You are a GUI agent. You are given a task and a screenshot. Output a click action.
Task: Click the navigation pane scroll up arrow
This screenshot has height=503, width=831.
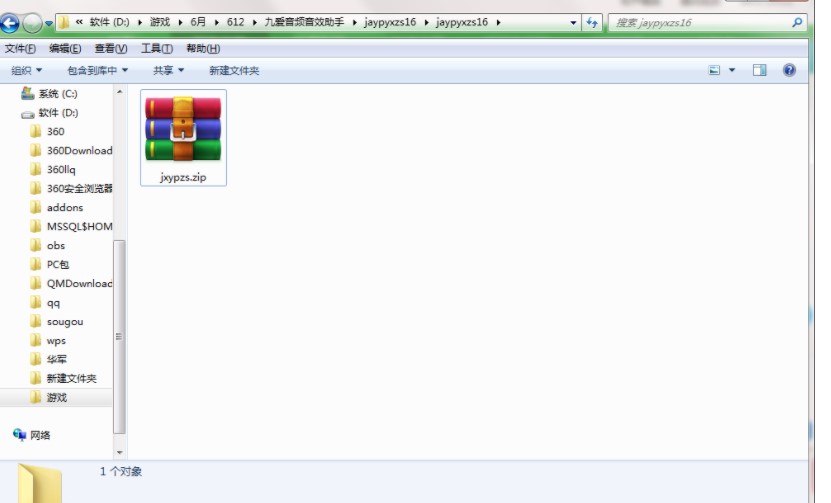(120, 92)
